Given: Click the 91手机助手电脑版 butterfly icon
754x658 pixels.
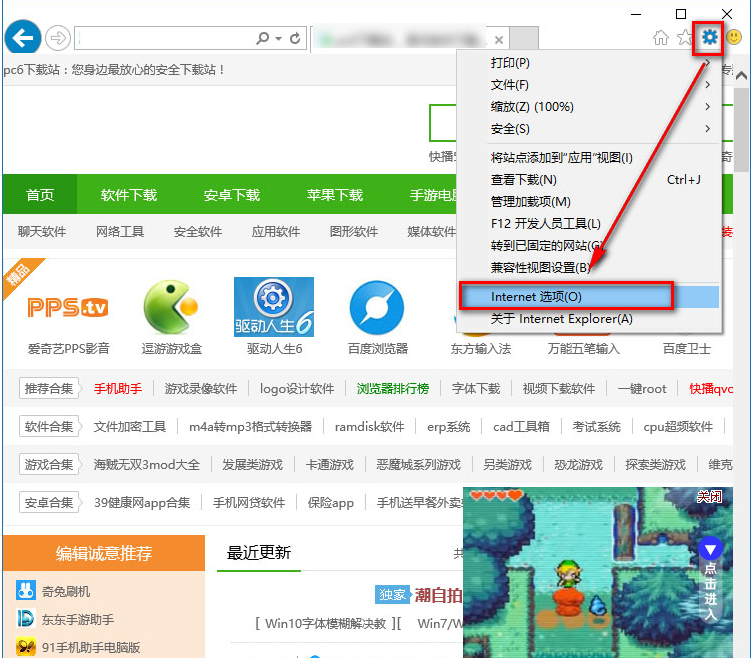Looking at the screenshot, I should click(x=25, y=646).
